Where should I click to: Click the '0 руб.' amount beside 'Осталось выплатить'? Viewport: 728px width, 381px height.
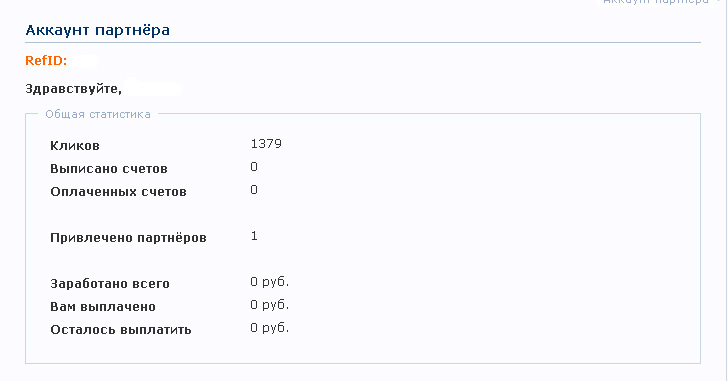click(x=269, y=328)
